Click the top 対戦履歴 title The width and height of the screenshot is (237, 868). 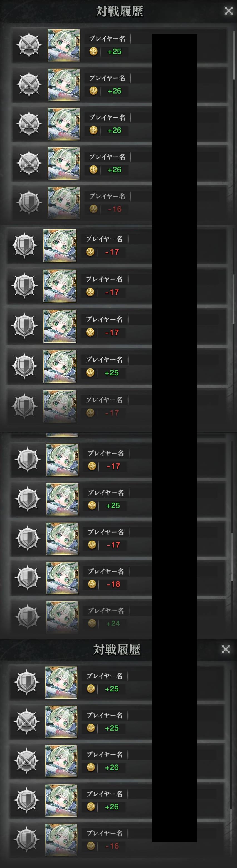click(x=120, y=11)
